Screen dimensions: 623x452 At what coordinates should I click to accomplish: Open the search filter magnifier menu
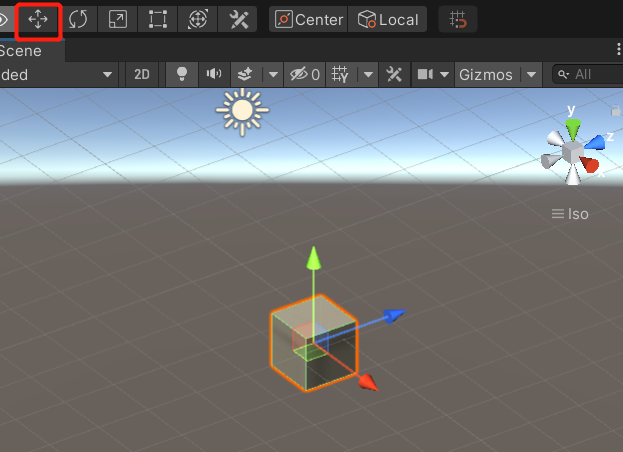(563, 74)
